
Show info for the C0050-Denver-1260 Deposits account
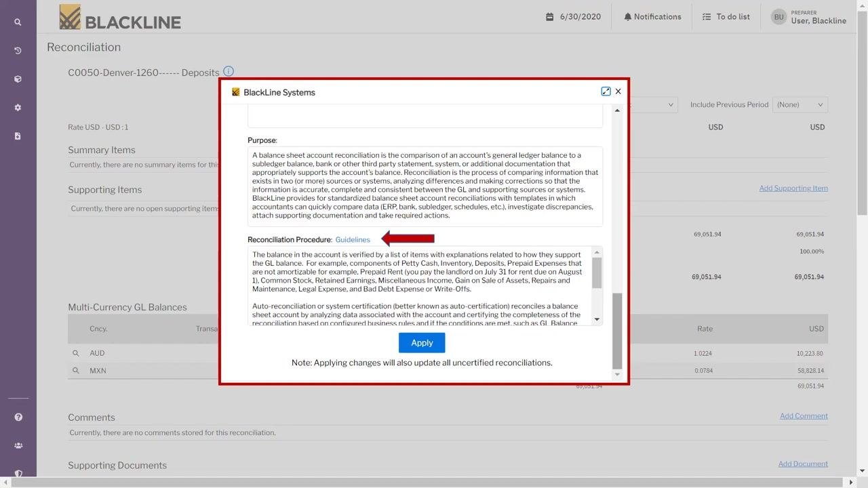point(229,71)
